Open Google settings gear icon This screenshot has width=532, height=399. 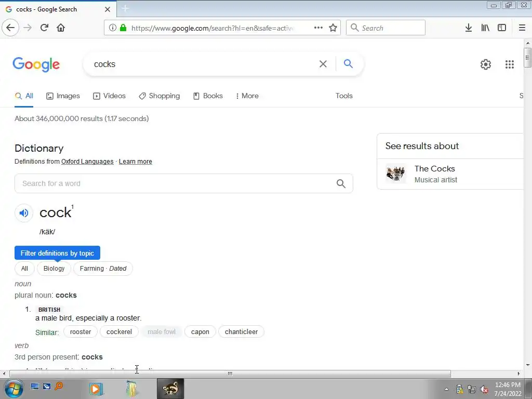pyautogui.click(x=486, y=64)
